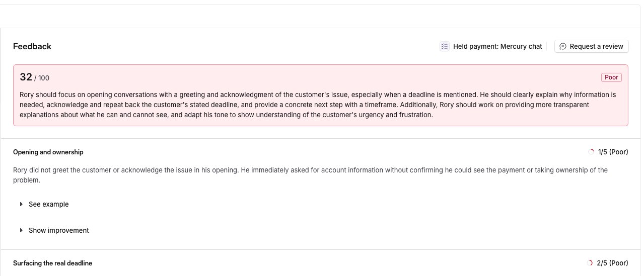Click the 32 / 100 overall score

point(34,77)
